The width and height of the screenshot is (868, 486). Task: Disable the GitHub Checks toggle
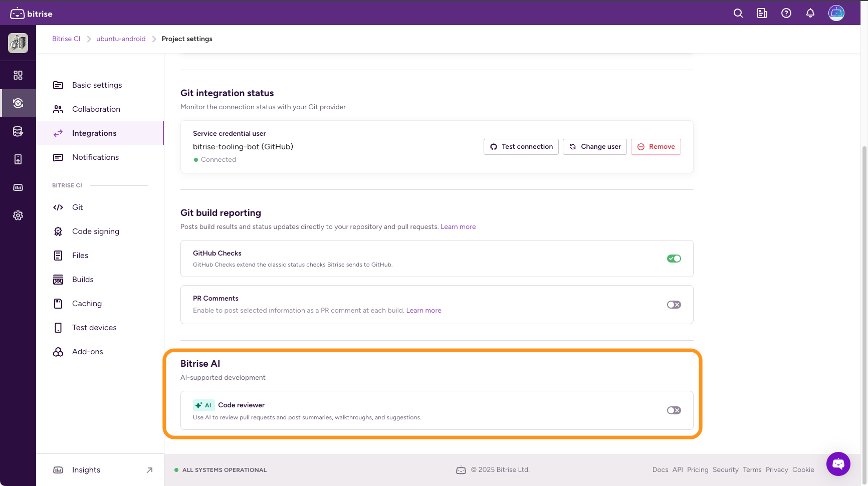tap(674, 259)
